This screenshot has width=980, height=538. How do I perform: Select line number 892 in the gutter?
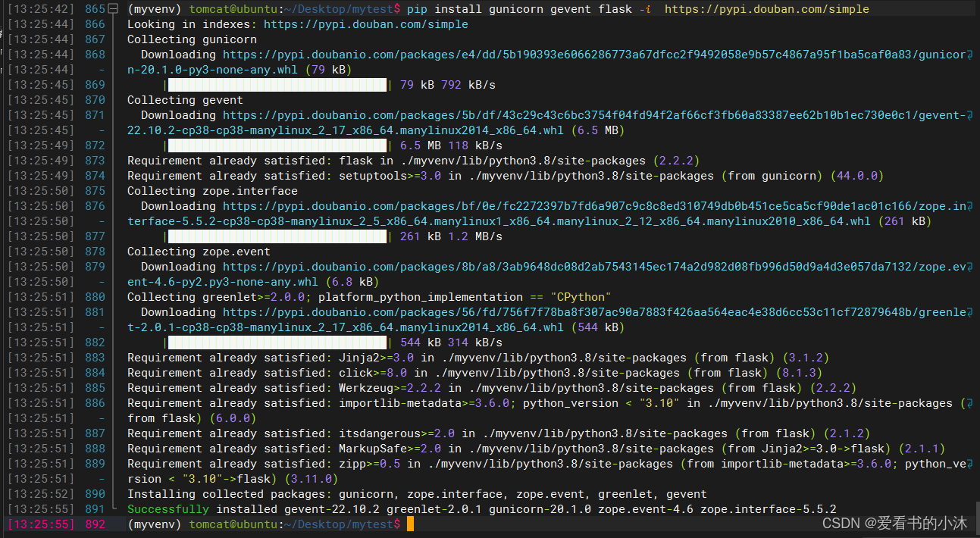[x=95, y=524]
